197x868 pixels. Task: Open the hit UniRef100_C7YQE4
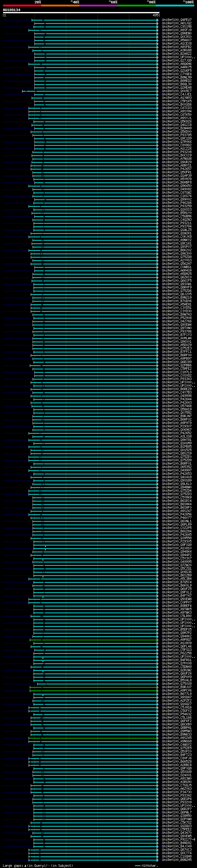pos(177,74)
